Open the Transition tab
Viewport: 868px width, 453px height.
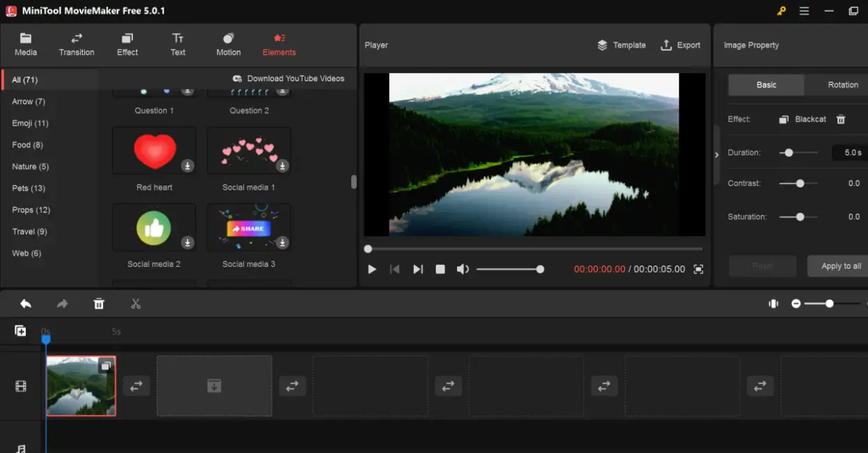(77, 44)
